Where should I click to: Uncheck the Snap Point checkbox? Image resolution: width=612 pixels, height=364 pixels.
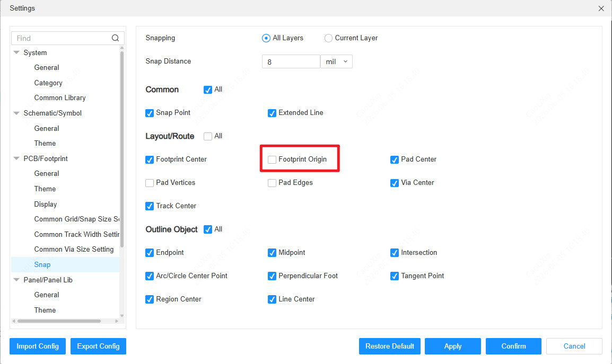tap(150, 113)
